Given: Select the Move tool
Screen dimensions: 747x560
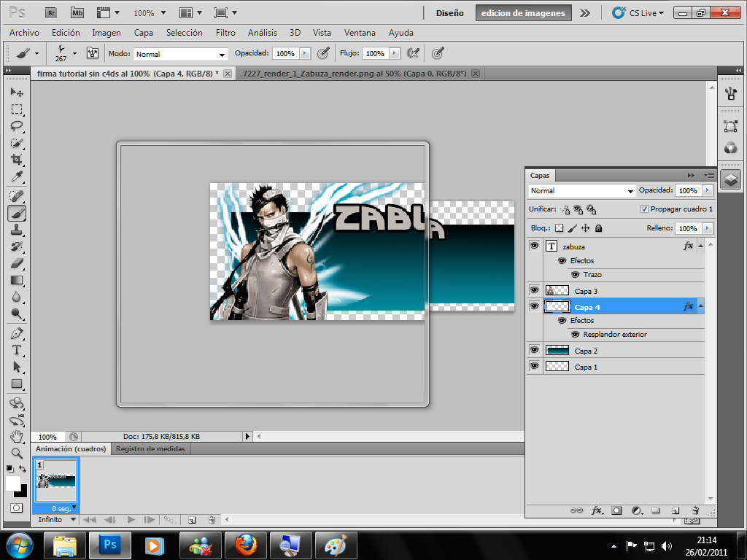Looking at the screenshot, I should (x=17, y=92).
